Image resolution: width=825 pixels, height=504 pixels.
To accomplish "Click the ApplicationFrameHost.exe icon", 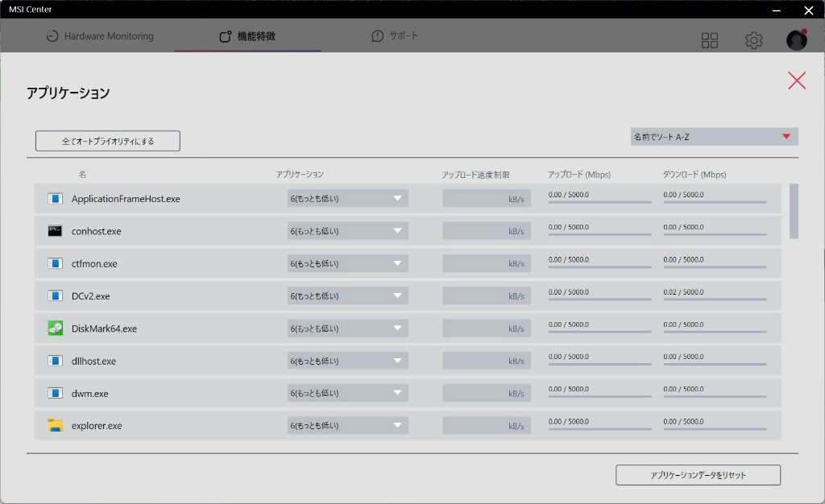I will click(56, 199).
